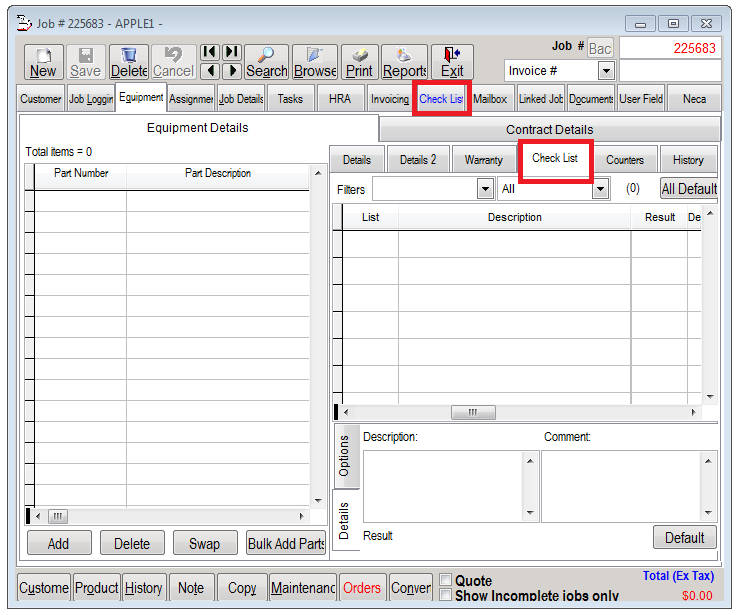This screenshot has height=615, width=736.
Task: Open the Filters dropdown list
Action: pyautogui.click(x=485, y=189)
